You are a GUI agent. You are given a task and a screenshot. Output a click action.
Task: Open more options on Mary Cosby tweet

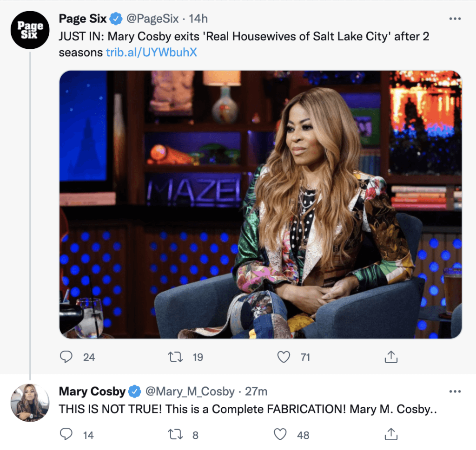point(455,391)
